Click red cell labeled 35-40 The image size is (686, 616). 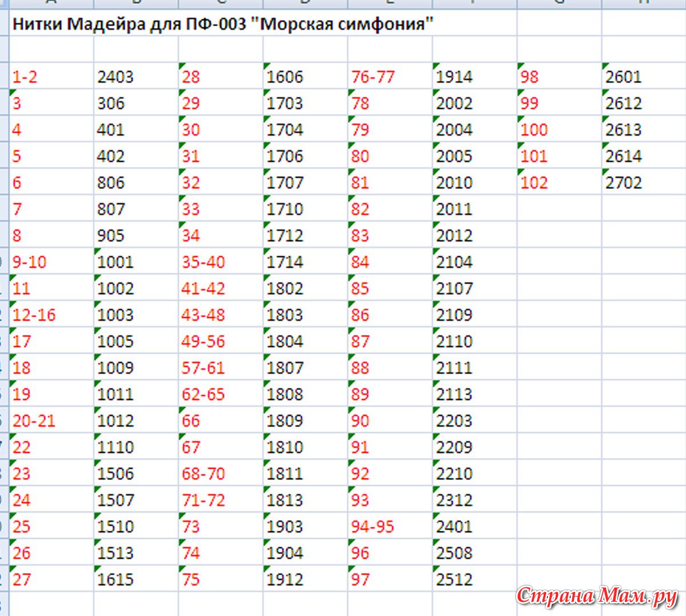(x=221, y=261)
